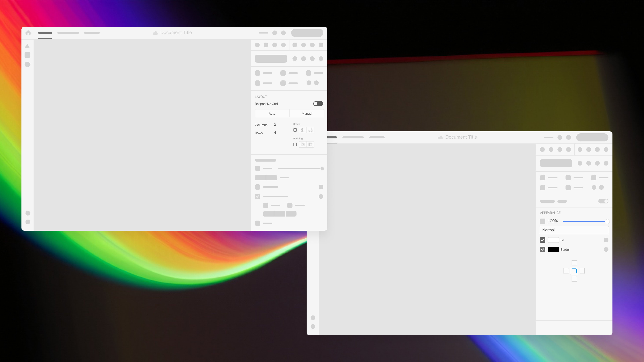Click the round options button in the Fill row
This screenshot has height=362, width=644.
click(x=606, y=240)
